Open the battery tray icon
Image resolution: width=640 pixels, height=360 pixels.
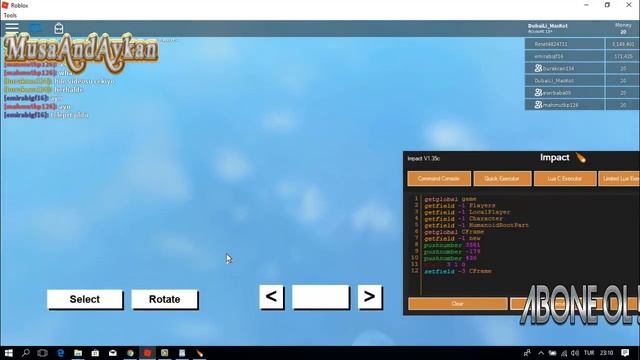[x=552, y=353]
